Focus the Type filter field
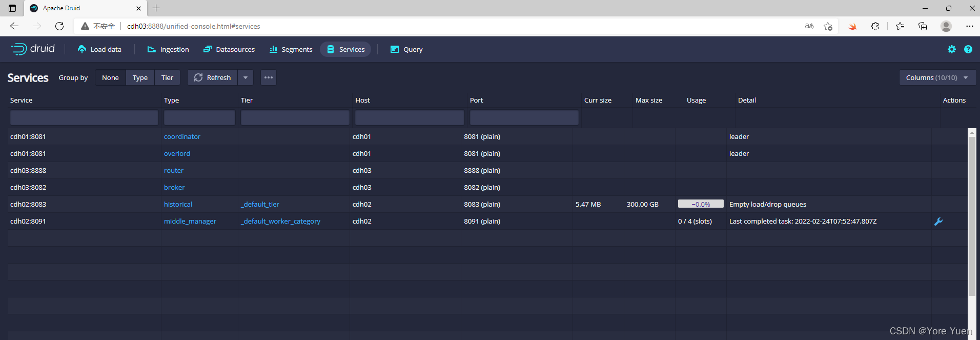The height and width of the screenshot is (340, 980). coord(199,117)
